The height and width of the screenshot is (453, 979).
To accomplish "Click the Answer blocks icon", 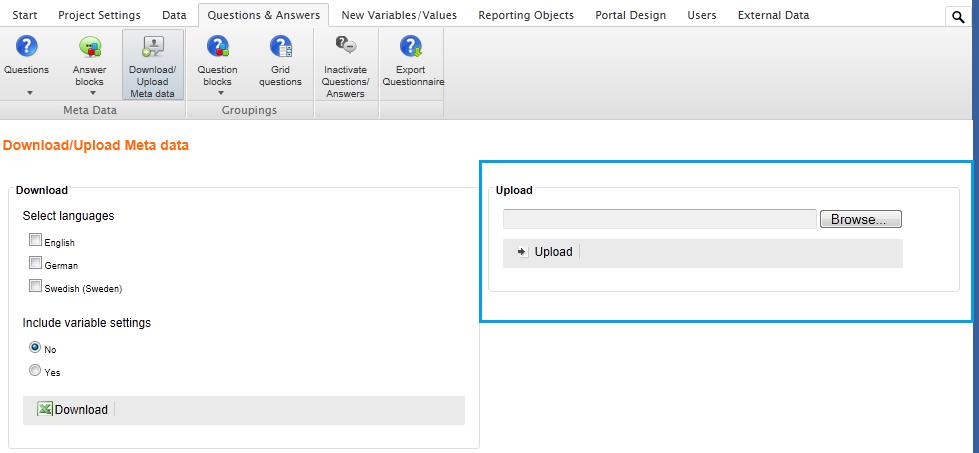I will point(90,47).
